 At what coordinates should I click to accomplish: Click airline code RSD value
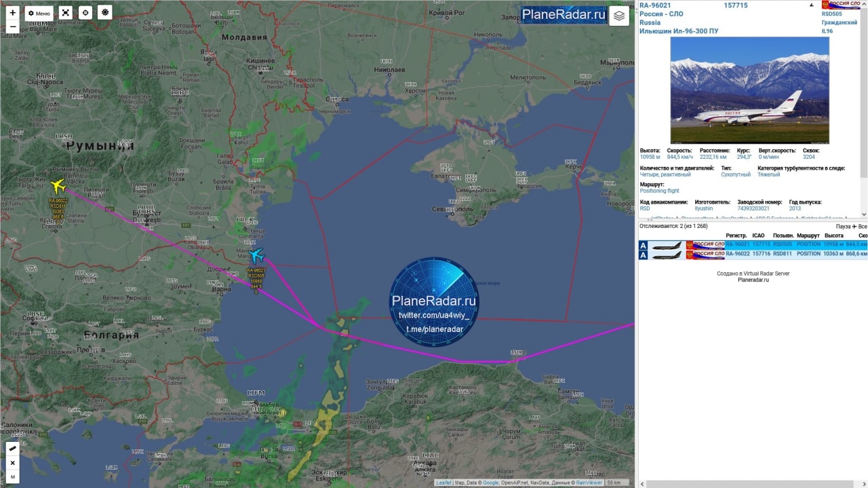tap(645, 208)
